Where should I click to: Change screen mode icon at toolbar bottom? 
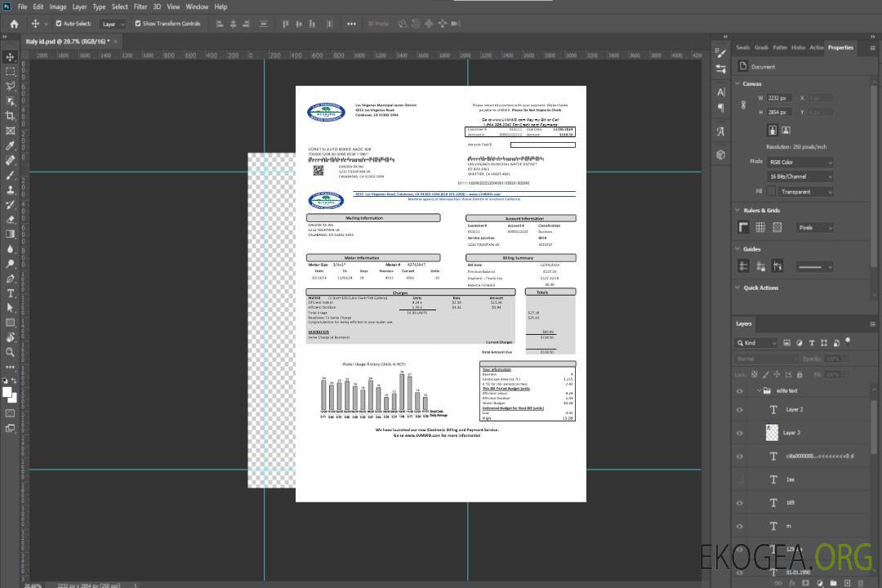[10, 428]
